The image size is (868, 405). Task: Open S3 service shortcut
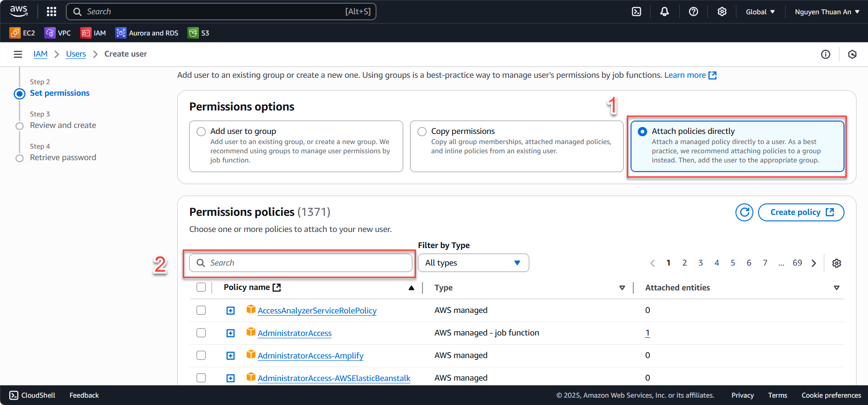click(198, 33)
